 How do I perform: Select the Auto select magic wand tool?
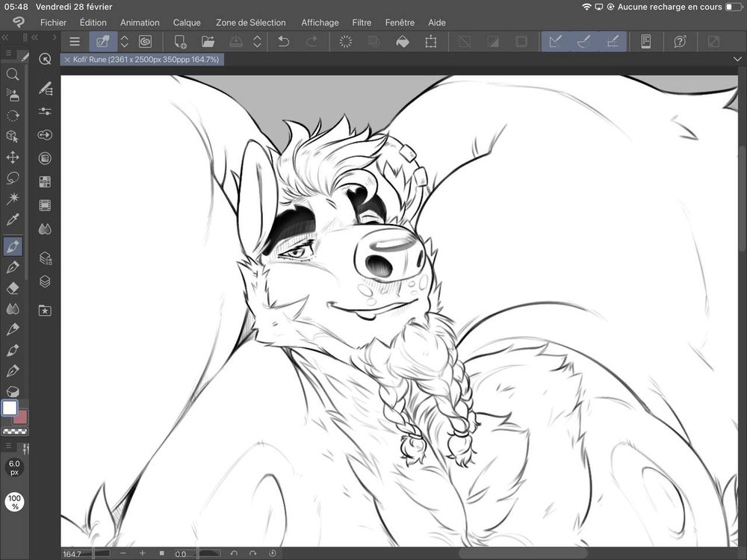pyautogui.click(x=13, y=198)
